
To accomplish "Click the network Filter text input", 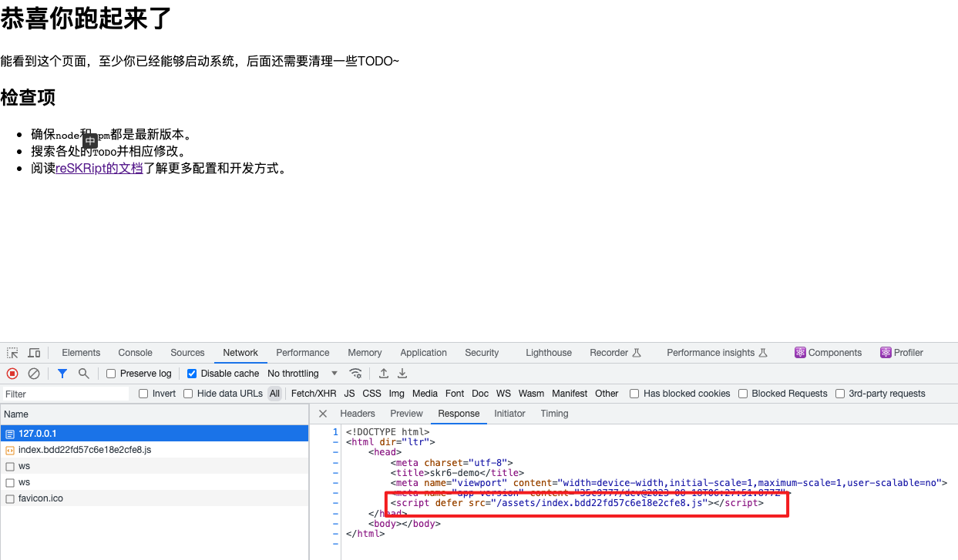I will pos(66,394).
